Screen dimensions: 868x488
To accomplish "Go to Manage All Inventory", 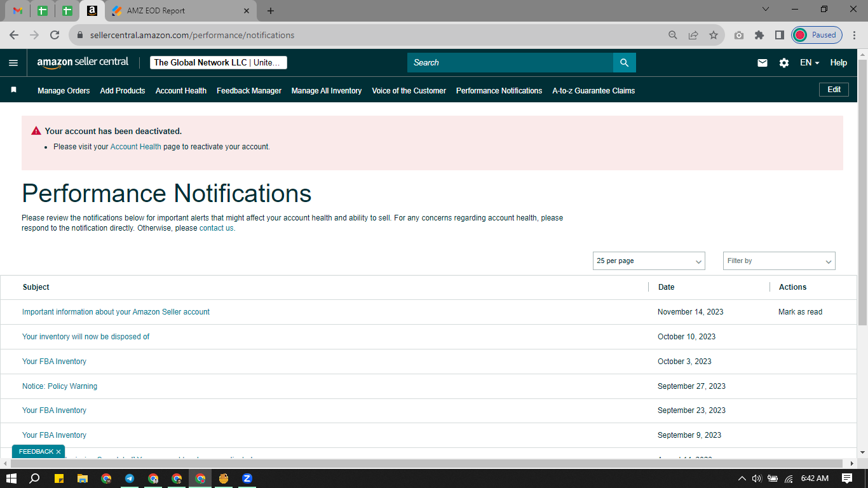I will [x=327, y=91].
